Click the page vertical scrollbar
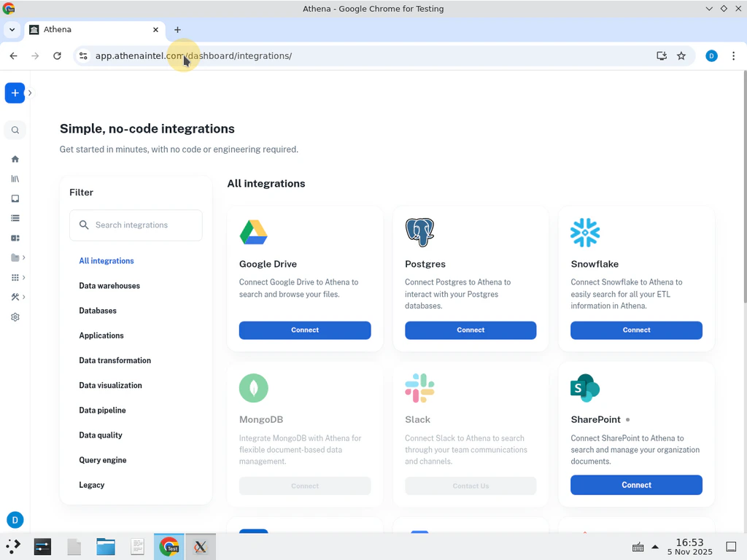Viewport: 747px width, 560px height. (x=745, y=186)
